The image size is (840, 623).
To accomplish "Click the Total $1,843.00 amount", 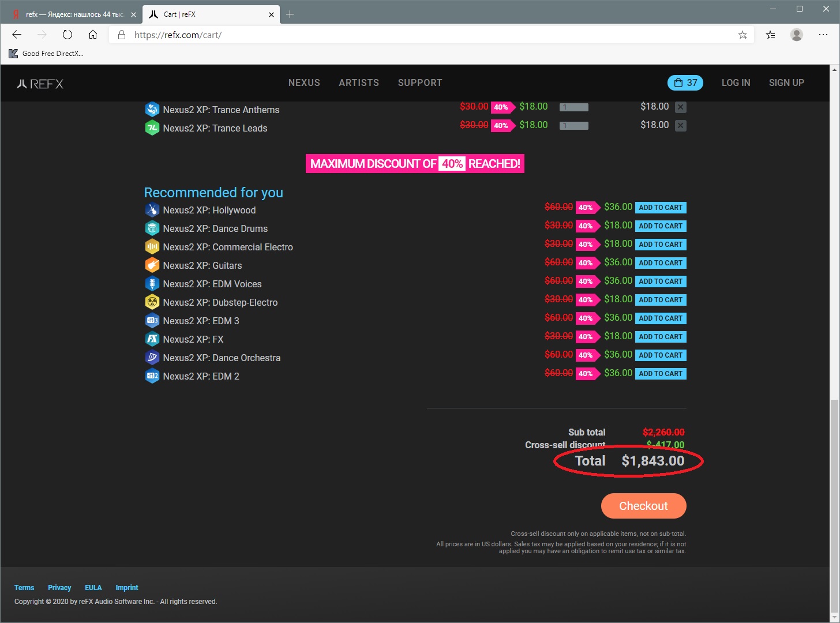I will click(653, 461).
